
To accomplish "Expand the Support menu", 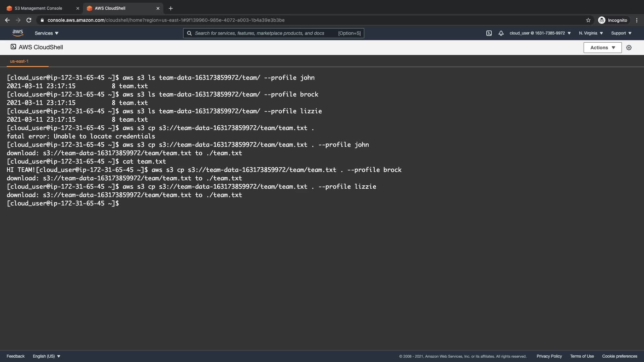I will [621, 33].
